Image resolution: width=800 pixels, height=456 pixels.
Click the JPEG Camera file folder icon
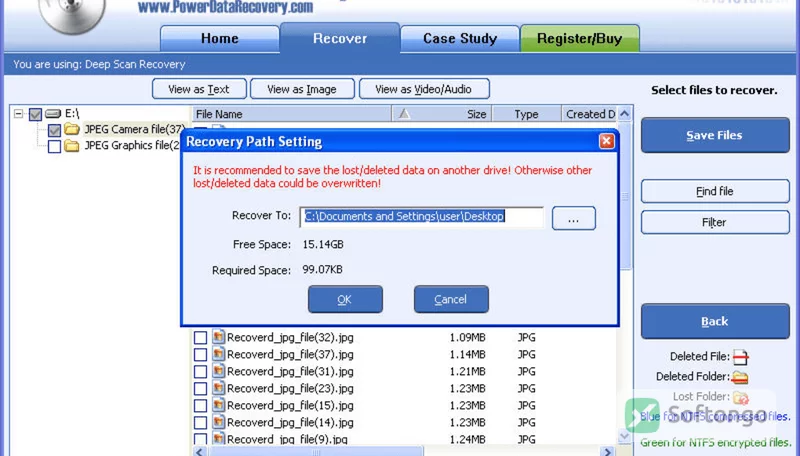[x=72, y=129]
